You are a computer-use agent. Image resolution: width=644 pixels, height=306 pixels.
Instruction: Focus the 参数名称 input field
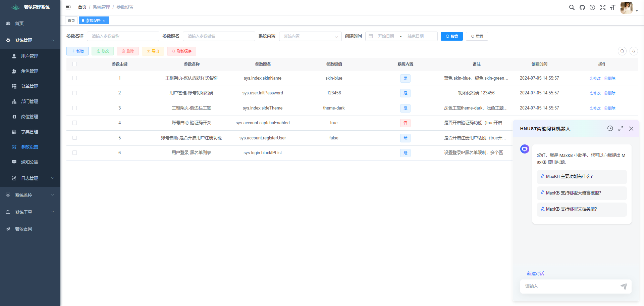pyautogui.click(x=123, y=36)
